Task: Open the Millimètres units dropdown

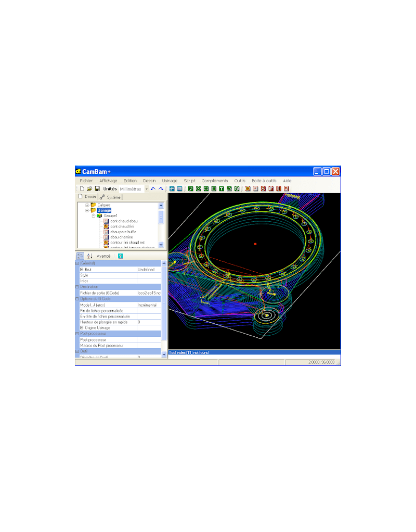Action: 147,189
